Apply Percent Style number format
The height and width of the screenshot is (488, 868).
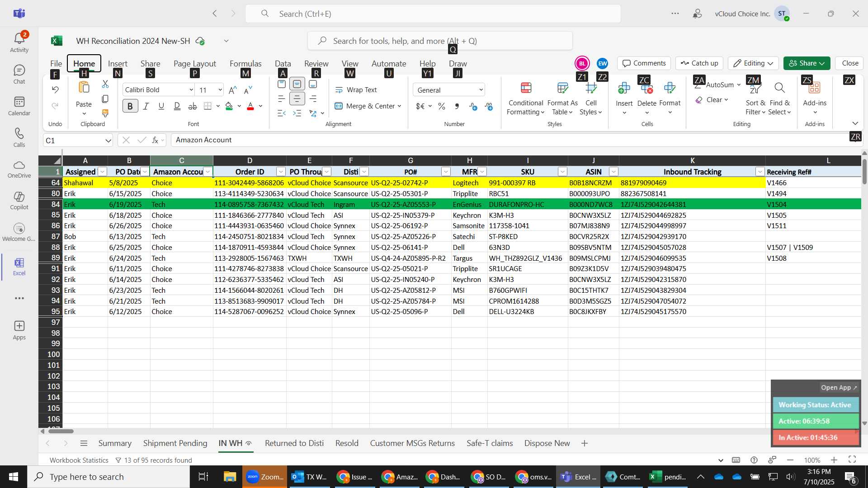tap(442, 106)
